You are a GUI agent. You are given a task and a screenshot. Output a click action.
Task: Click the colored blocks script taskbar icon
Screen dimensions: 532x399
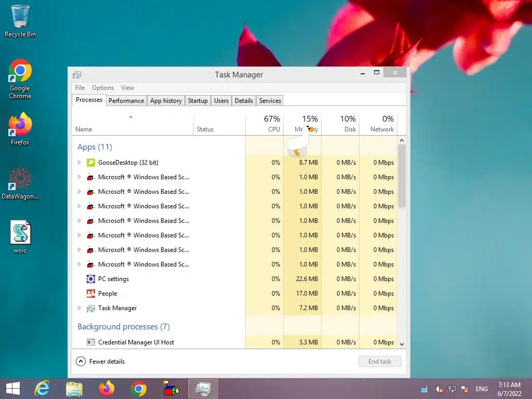click(170, 388)
